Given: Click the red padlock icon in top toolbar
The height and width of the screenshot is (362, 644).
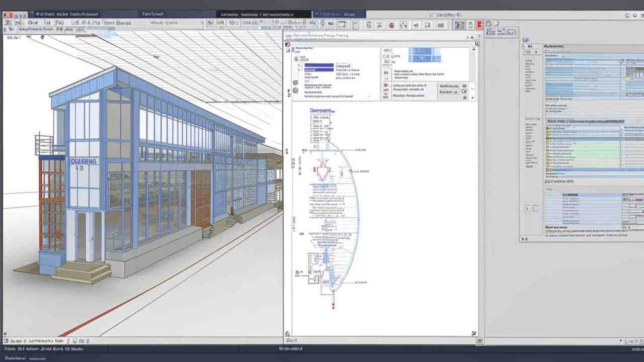Looking at the screenshot, I should 391,25.
